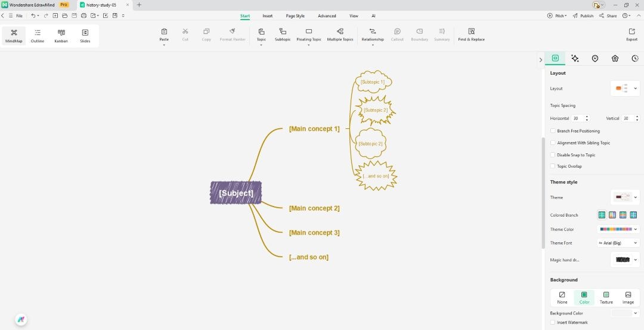This screenshot has width=644, height=330.
Task: Expand the Pitch dropdown
Action: (556, 16)
